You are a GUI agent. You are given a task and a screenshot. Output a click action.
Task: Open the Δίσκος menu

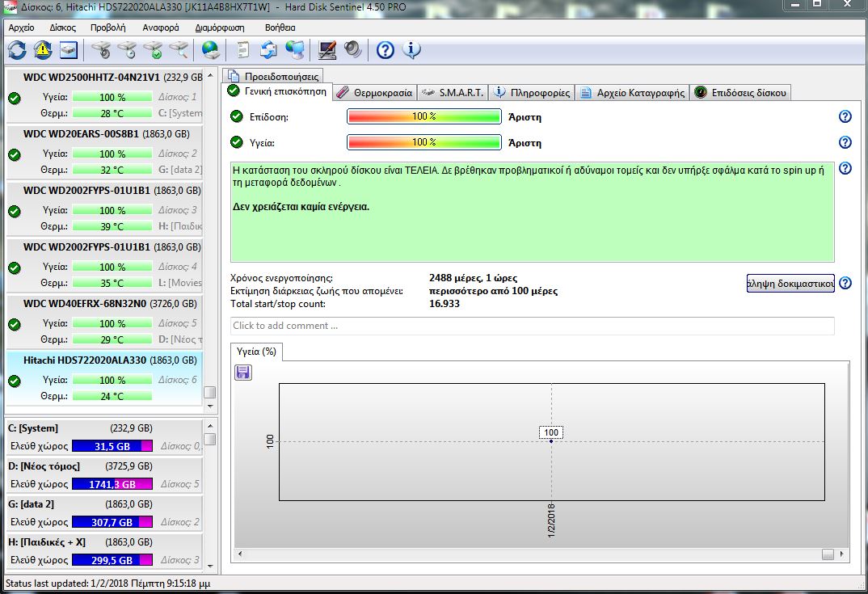point(62,27)
